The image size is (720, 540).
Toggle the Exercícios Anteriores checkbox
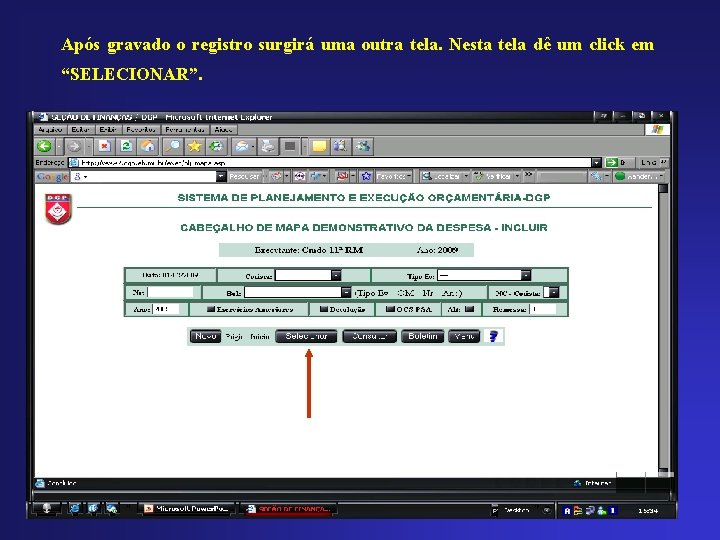tap(211, 309)
